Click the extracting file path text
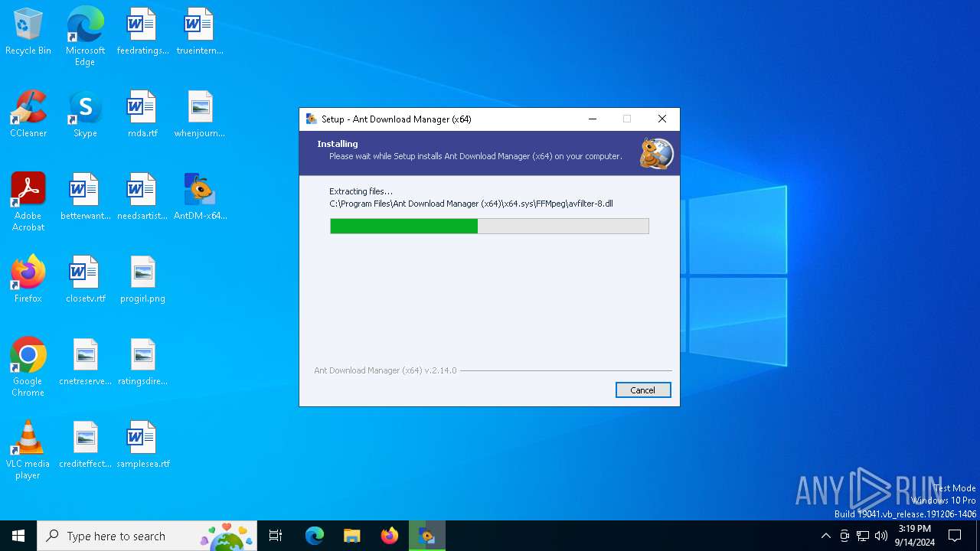Image resolution: width=980 pixels, height=551 pixels. 471,204
